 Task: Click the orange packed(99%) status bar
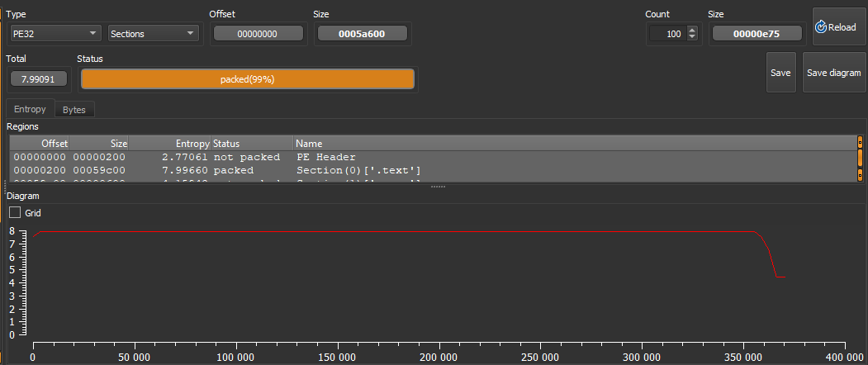(x=247, y=79)
